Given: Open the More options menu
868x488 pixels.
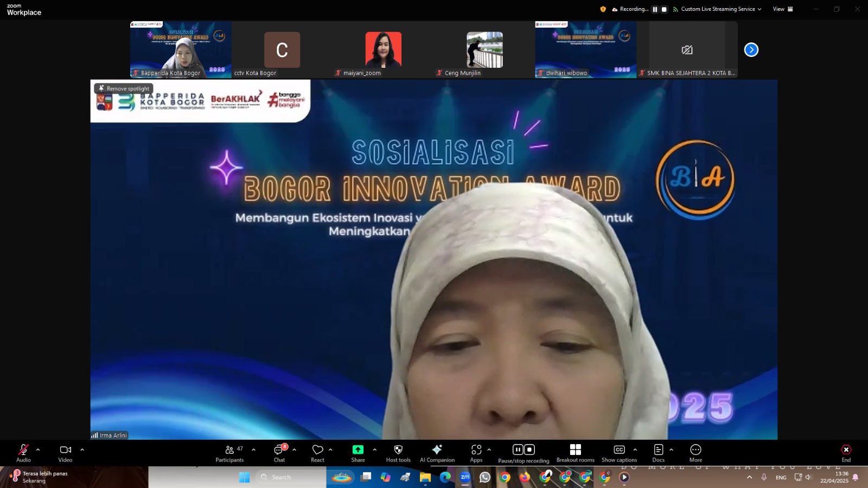Looking at the screenshot, I should coord(695,453).
